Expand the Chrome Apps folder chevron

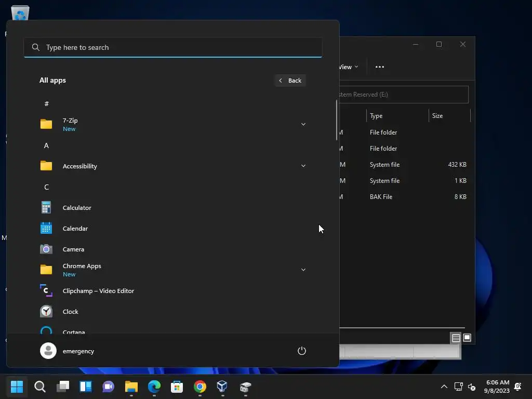(x=303, y=270)
